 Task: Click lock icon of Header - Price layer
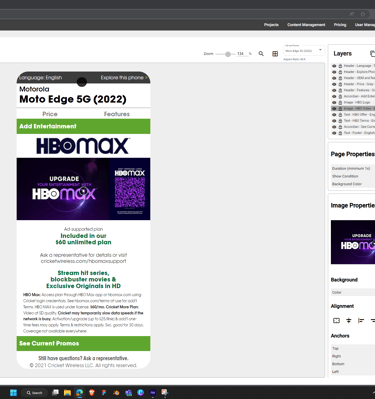point(340,84)
